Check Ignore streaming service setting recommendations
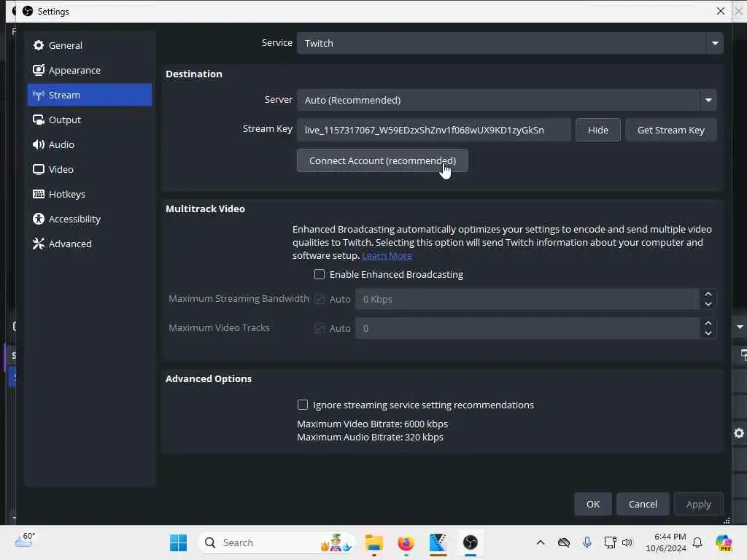The width and height of the screenshot is (747, 560). click(x=303, y=405)
